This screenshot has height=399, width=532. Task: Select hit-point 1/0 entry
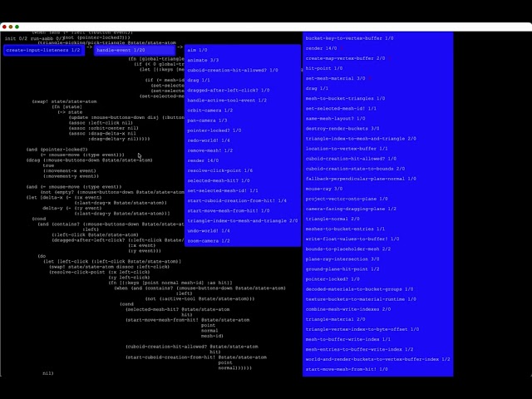click(324, 68)
